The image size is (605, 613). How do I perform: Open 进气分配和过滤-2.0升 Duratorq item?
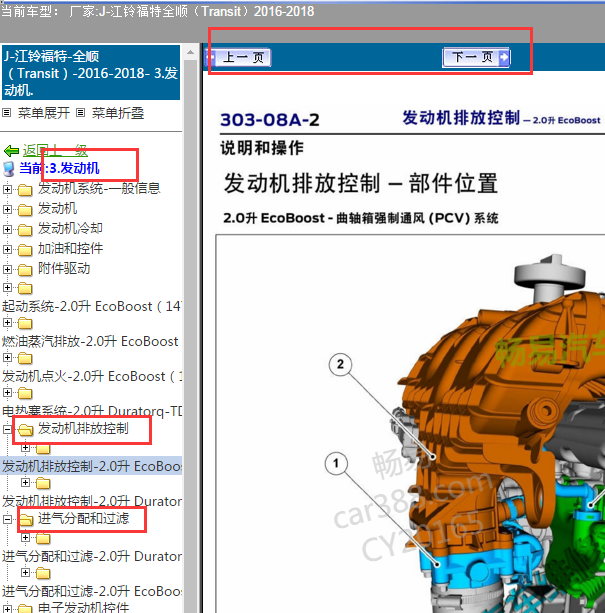91,556
